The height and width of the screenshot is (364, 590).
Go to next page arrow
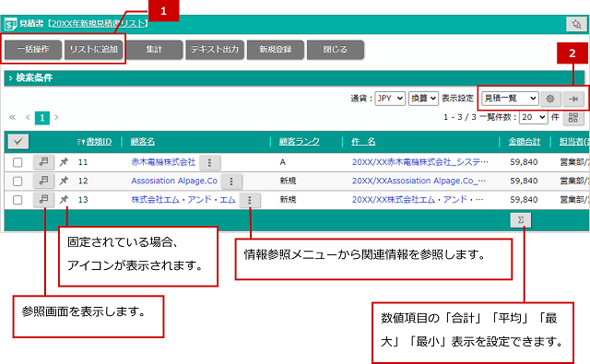56,117
